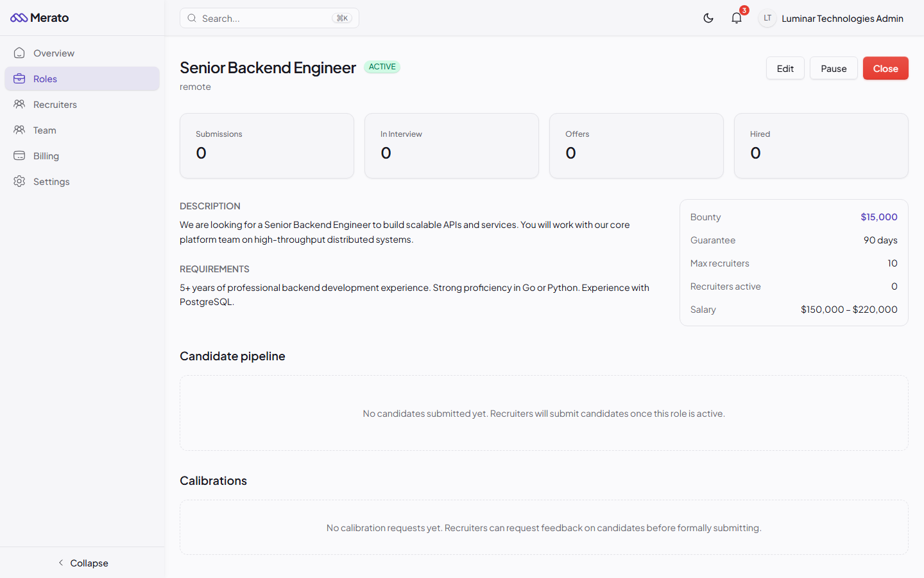Navigate to Overview in the sidebar
Image resolution: width=924 pixels, height=578 pixels.
[54, 53]
